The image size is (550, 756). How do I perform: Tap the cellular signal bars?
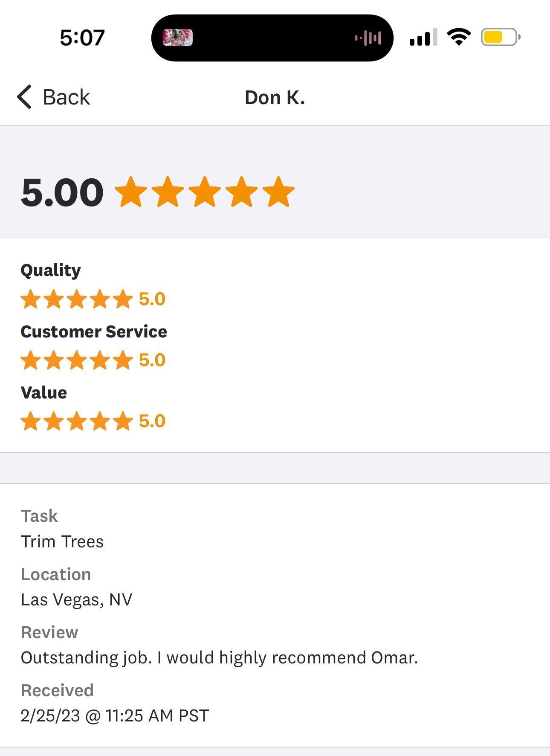point(423,38)
